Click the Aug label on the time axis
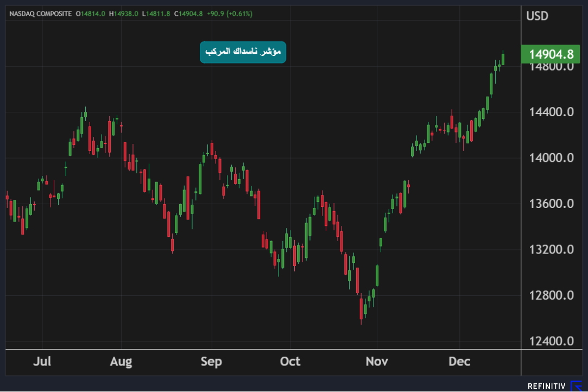 pyautogui.click(x=121, y=362)
